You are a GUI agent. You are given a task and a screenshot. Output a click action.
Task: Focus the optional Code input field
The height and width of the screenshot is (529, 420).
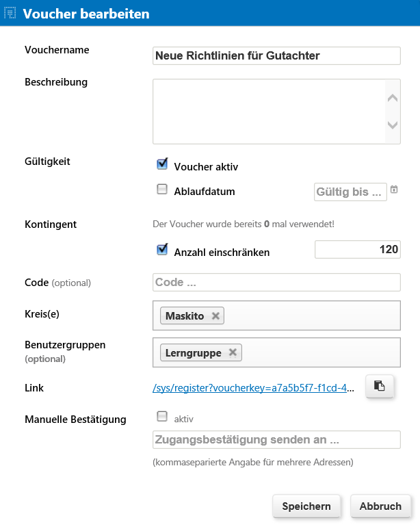(x=276, y=283)
